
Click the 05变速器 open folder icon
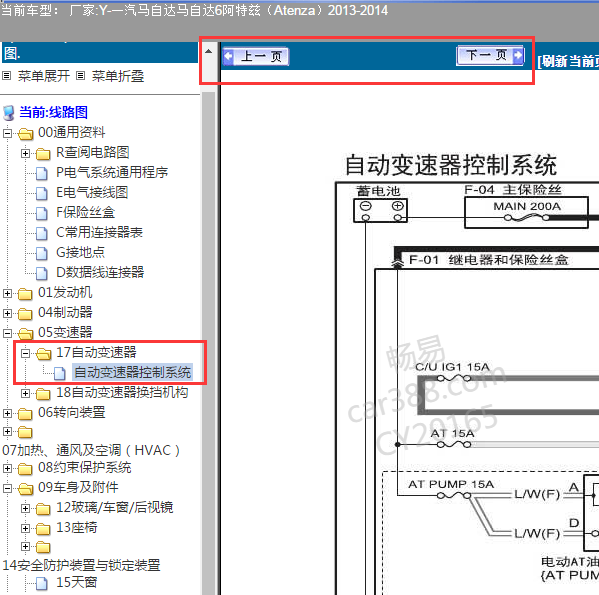26,333
